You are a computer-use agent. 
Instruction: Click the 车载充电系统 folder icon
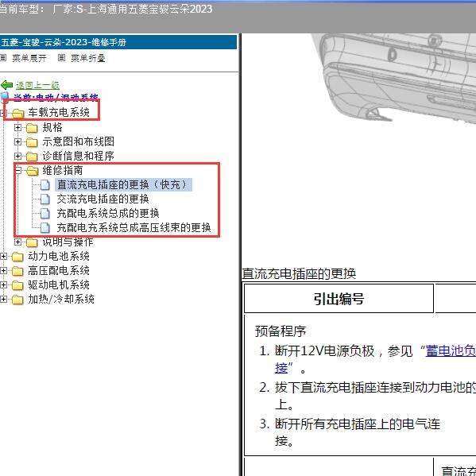18,113
